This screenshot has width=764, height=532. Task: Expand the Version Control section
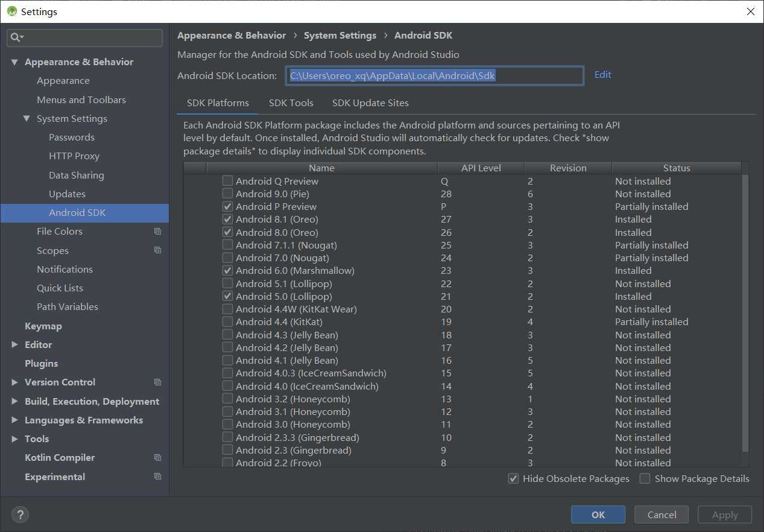click(x=14, y=382)
